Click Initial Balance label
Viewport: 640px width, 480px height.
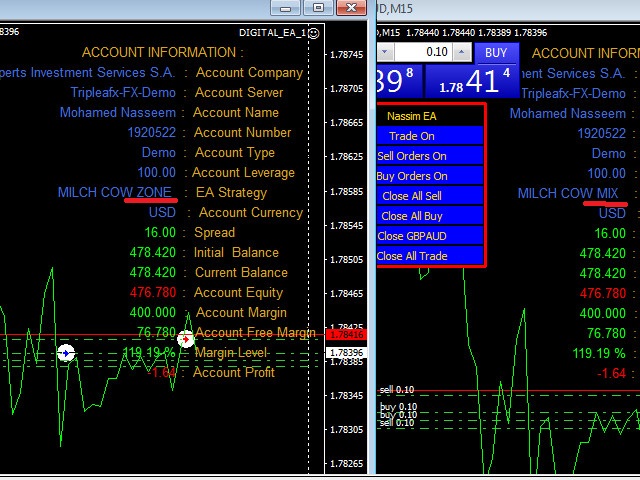coord(236,253)
